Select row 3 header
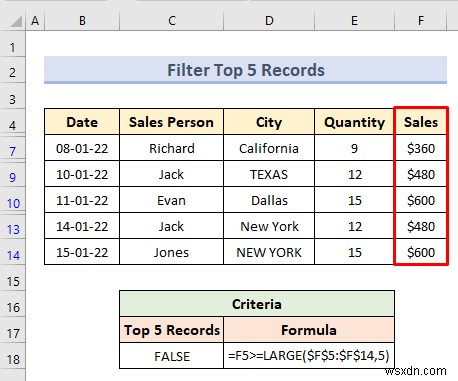This screenshot has height=381, width=458. [x=13, y=96]
